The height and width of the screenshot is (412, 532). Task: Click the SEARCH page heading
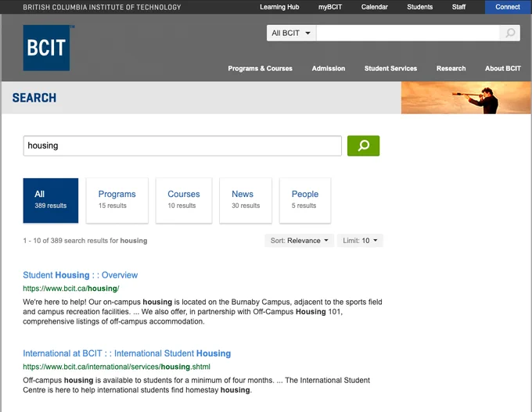point(34,98)
